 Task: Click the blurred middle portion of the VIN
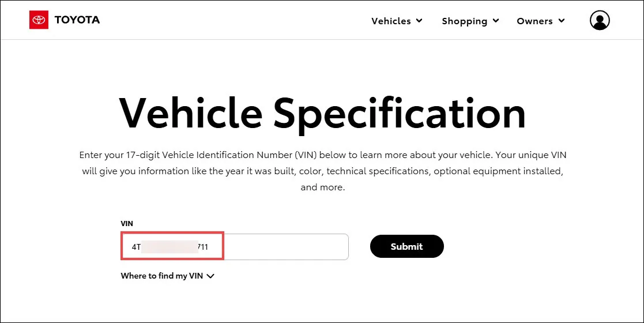170,246
